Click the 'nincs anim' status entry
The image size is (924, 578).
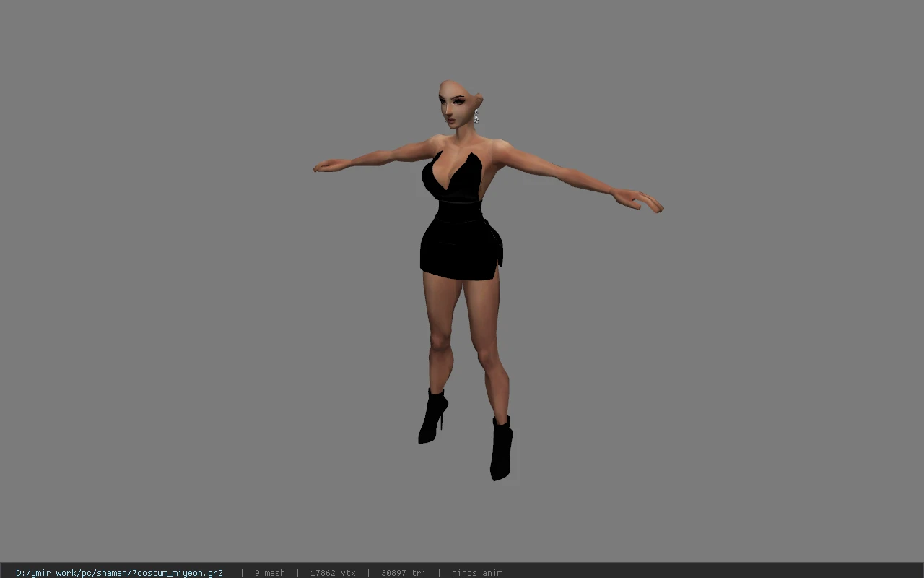[x=477, y=573]
